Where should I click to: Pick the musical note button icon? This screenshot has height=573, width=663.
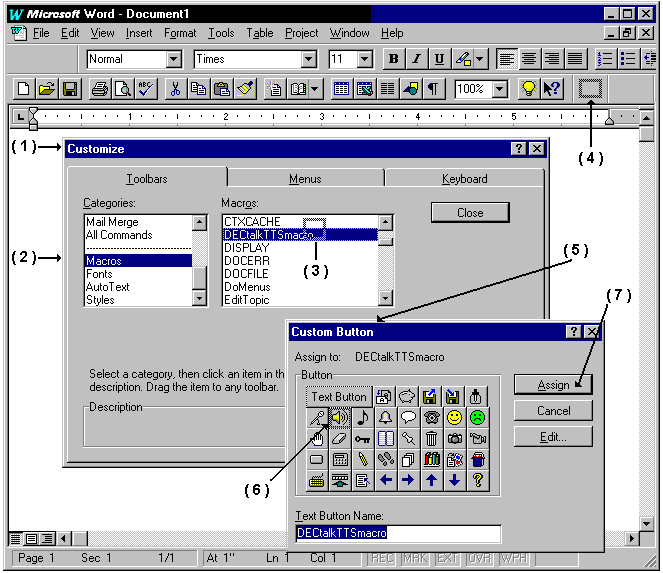pyautogui.click(x=362, y=418)
